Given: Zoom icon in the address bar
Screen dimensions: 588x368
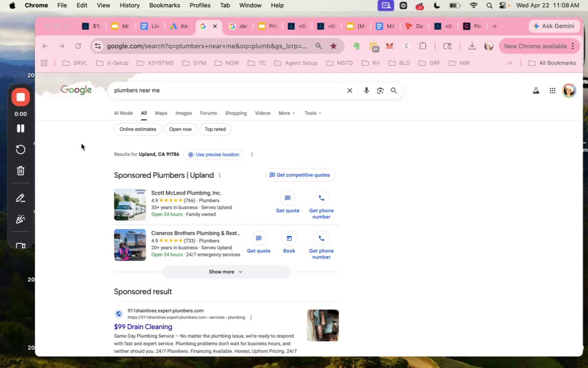Looking at the screenshot, I should 318,46.
